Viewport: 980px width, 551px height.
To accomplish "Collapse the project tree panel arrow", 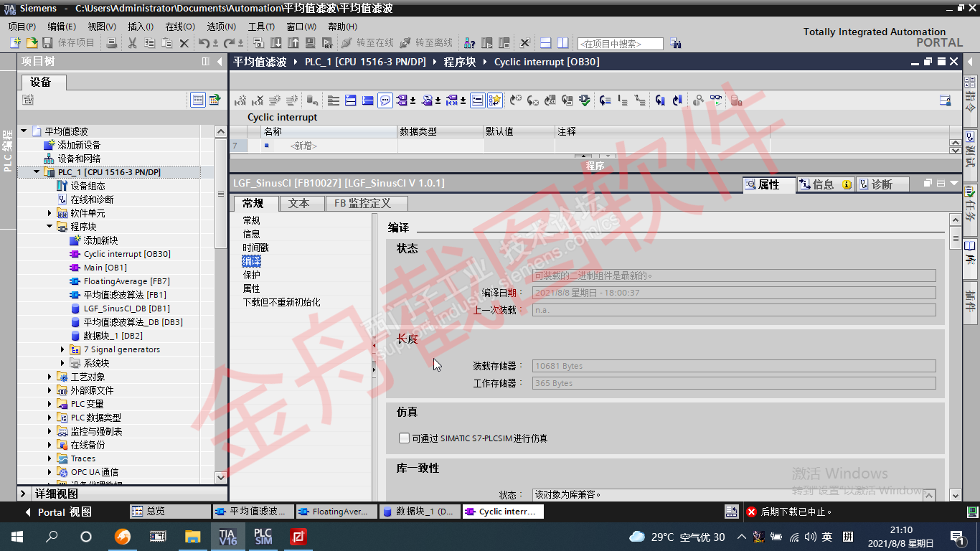I will click(220, 62).
